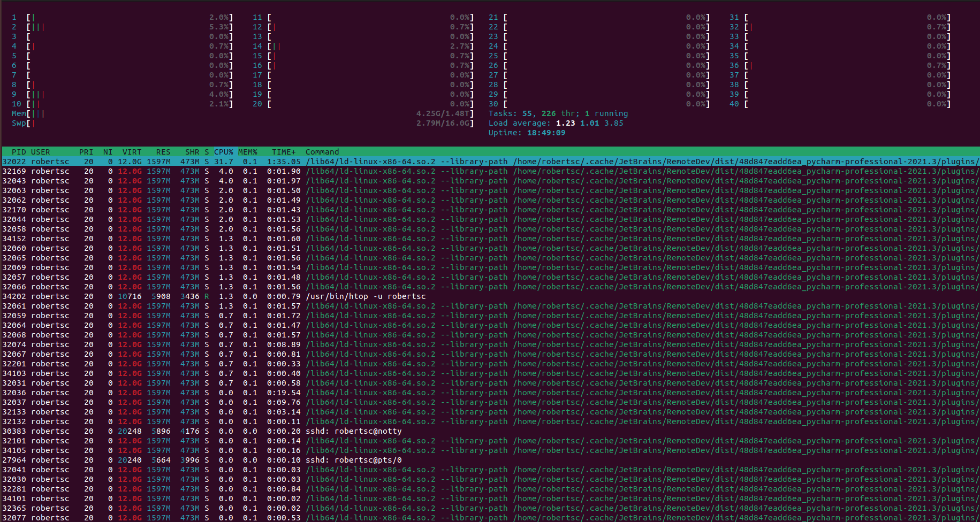Image resolution: width=980 pixels, height=522 pixels.
Task: Click the highlighted CPU% column header
Action: (x=224, y=152)
